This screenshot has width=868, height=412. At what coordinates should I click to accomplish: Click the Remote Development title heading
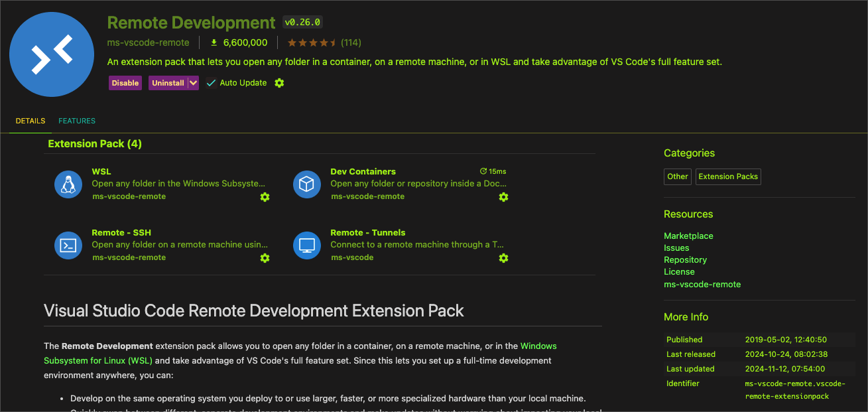(191, 23)
